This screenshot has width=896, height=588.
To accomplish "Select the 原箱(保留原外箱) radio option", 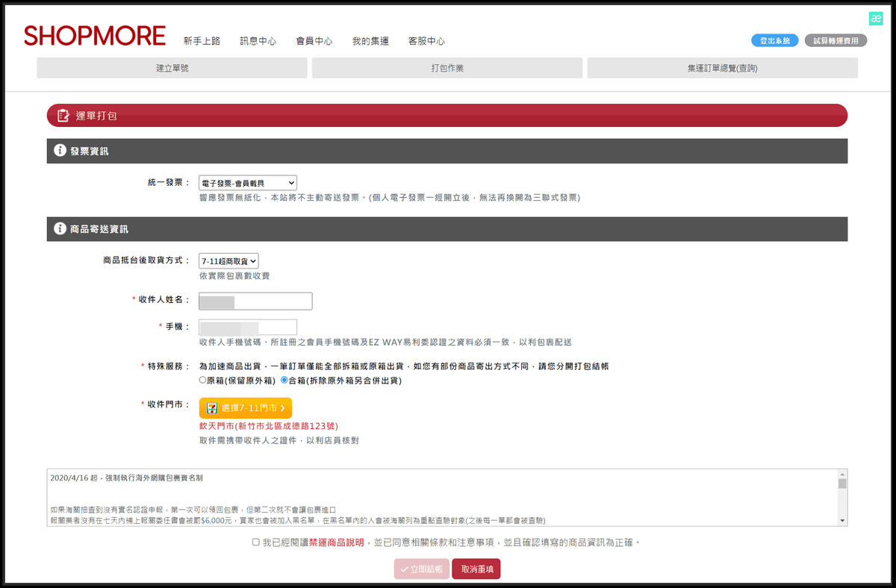I will 202,379.
